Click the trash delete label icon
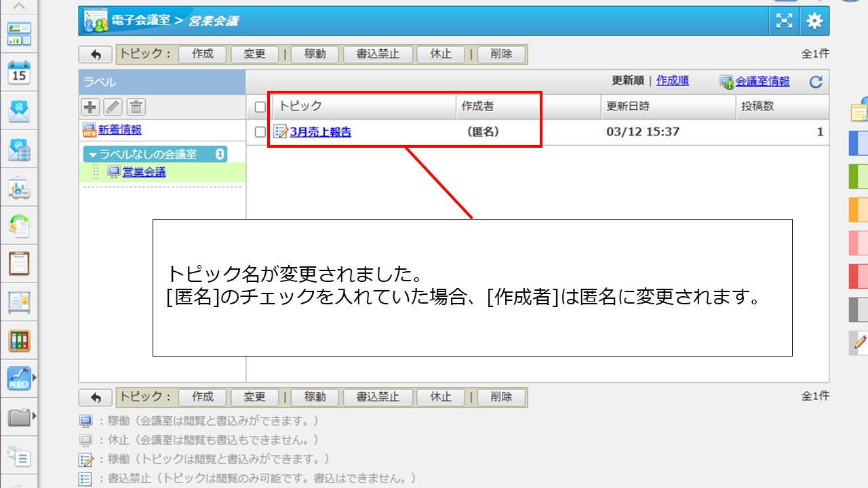The width and height of the screenshot is (868, 488). tap(136, 107)
